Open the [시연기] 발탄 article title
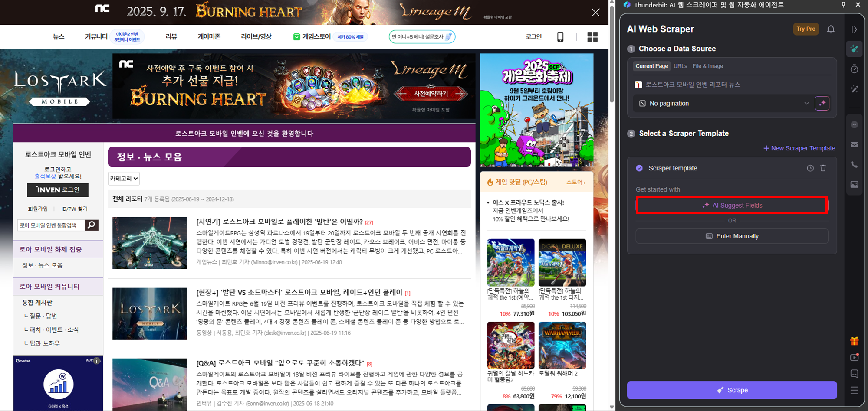 click(279, 222)
